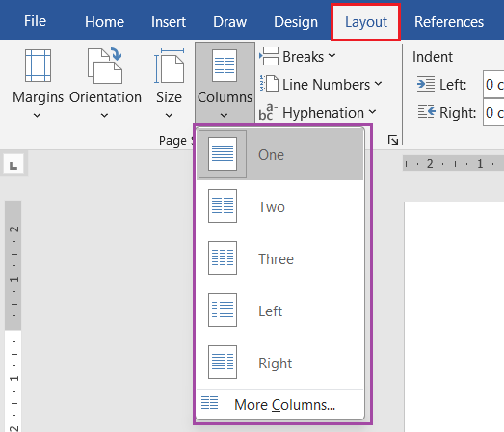Click the Size page icon

coord(169,66)
